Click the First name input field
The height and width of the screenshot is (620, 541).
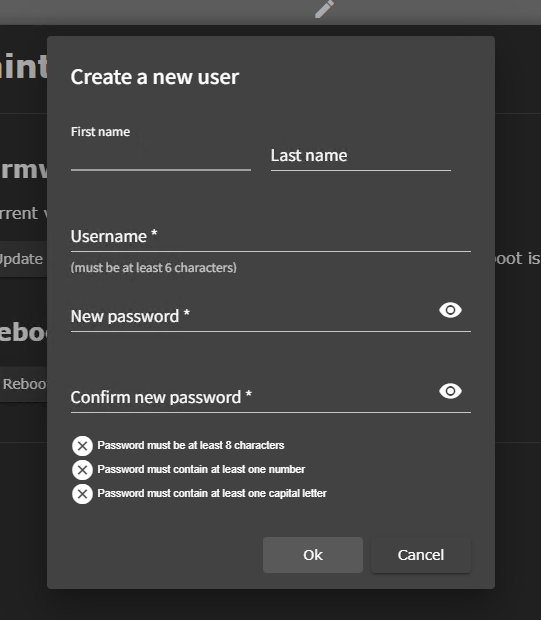pyautogui.click(x=161, y=155)
